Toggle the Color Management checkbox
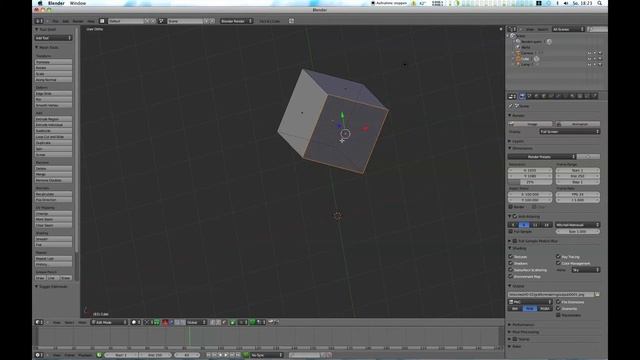640x360 pixels. click(558, 263)
